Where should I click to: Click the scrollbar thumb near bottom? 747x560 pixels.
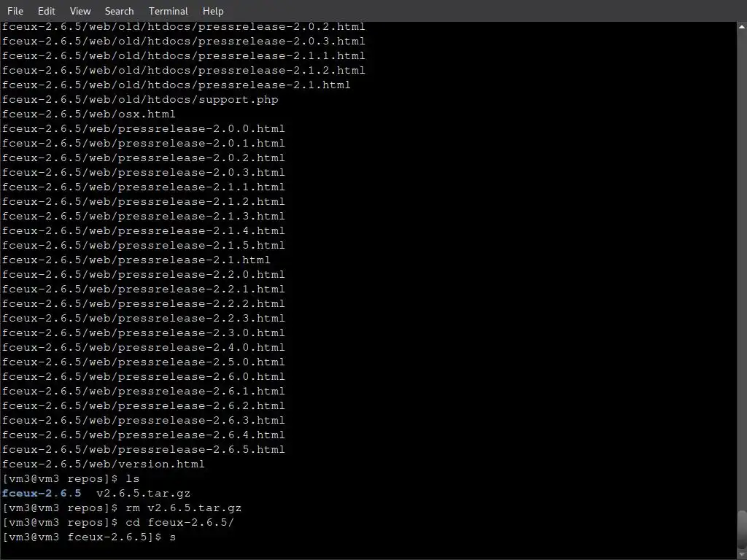point(742,528)
